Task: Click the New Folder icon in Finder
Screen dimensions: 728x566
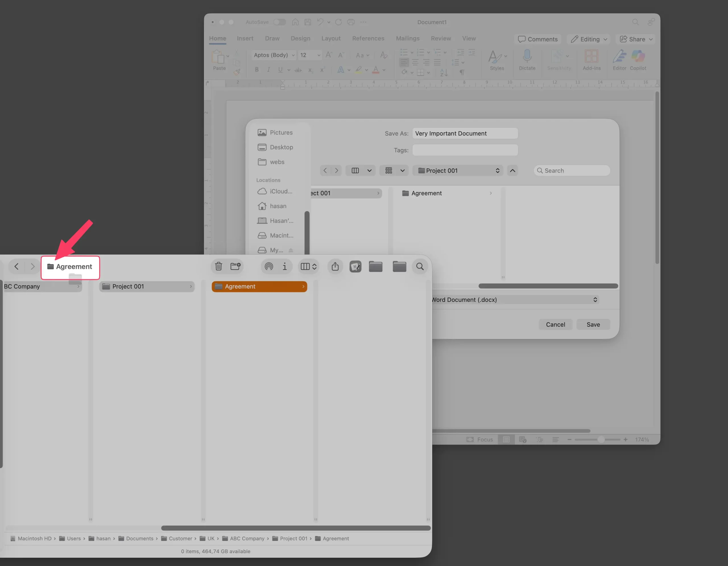Action: (x=235, y=266)
